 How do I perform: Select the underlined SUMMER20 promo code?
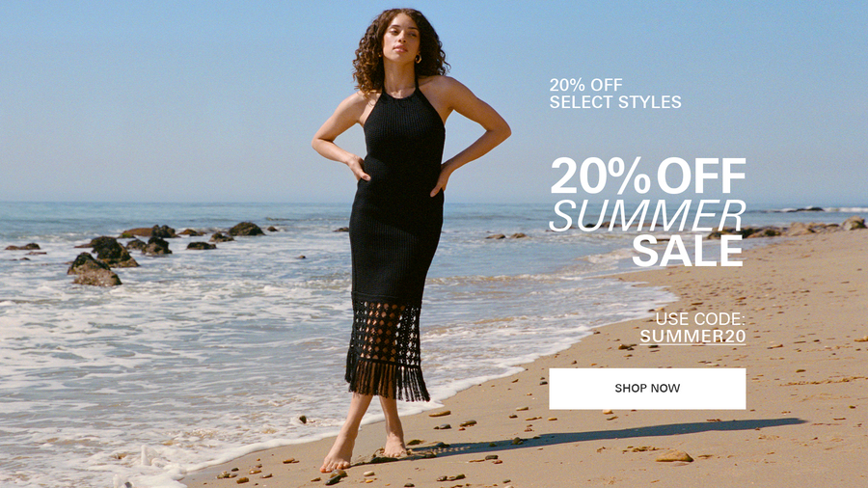[x=692, y=336]
